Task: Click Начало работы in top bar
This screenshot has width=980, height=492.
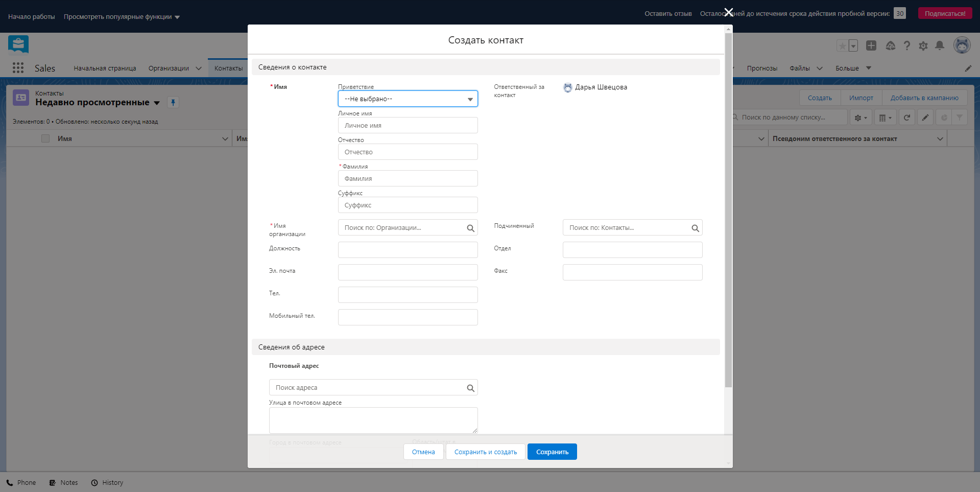Action: pyautogui.click(x=32, y=16)
